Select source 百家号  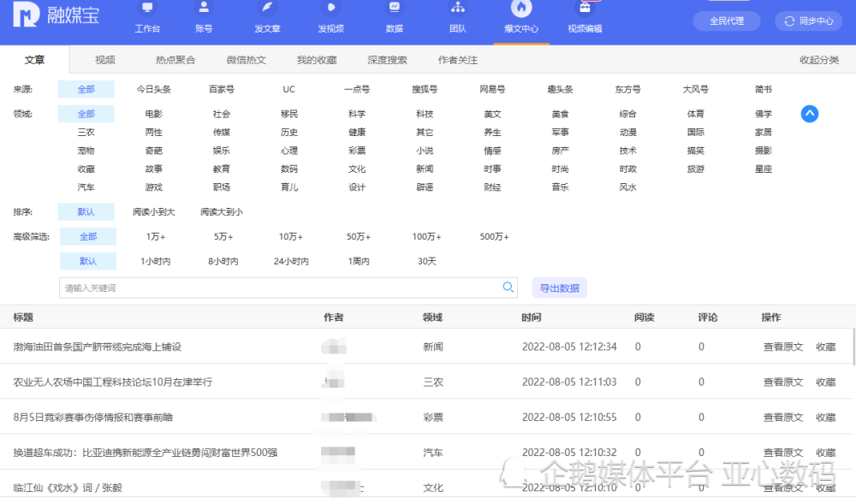point(222,89)
